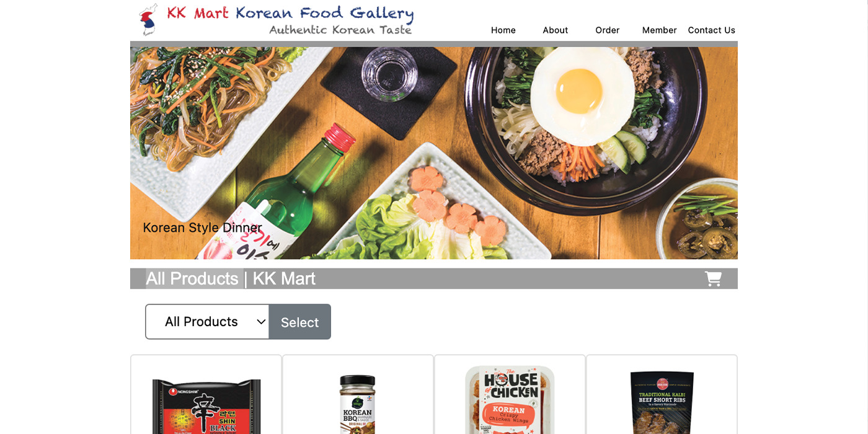868x434 pixels.
Task: Navigate to the Order page
Action: [x=608, y=30]
